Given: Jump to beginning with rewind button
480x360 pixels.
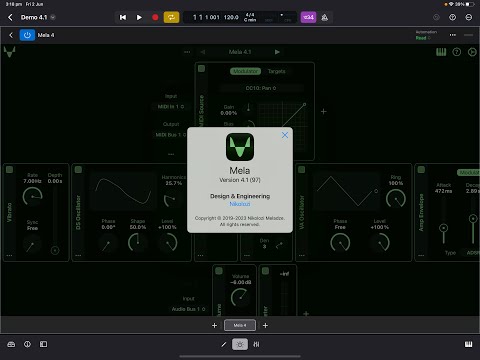Looking at the screenshot, I should pos(123,17).
